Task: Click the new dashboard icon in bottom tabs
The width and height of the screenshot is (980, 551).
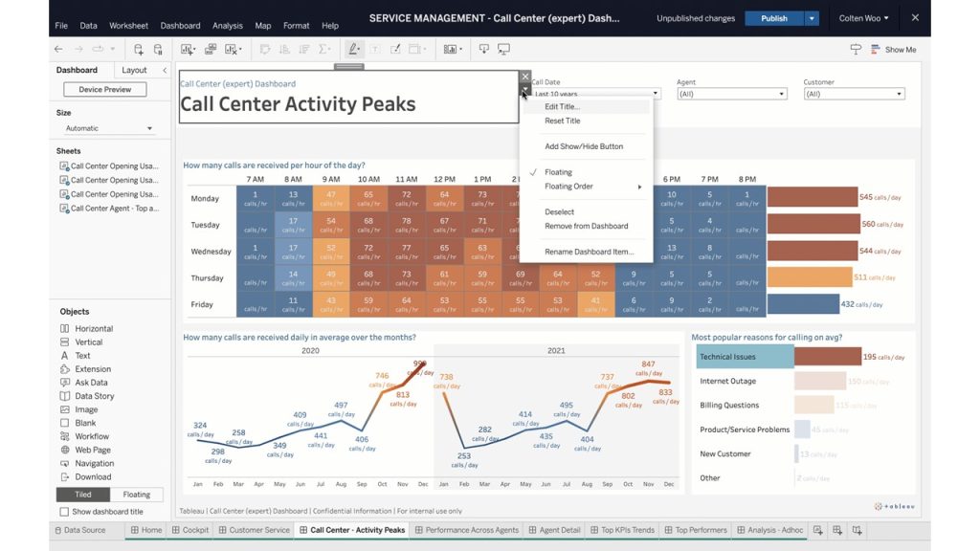Action: pos(837,530)
